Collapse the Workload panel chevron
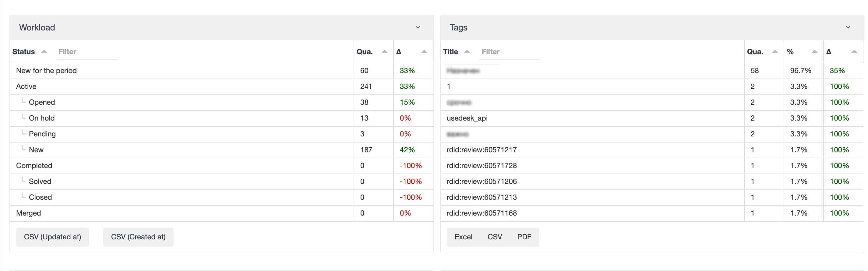The image size is (868, 271). [418, 27]
